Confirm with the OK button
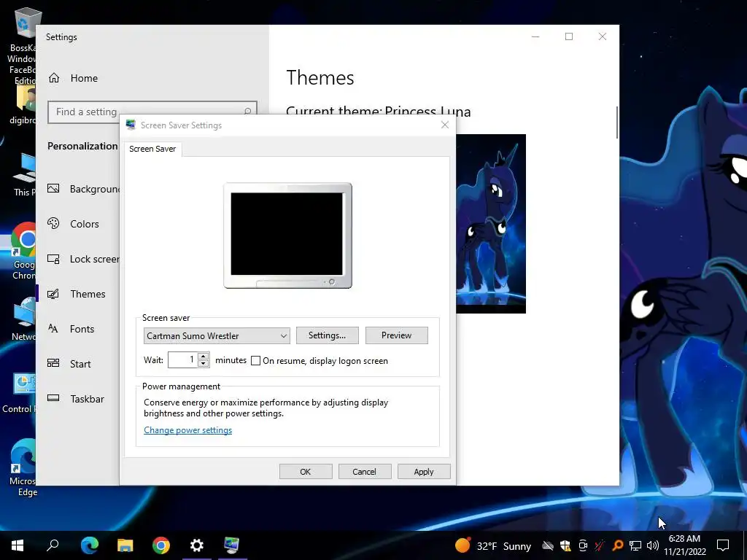Screen dimensions: 747x560 [x=306, y=472]
